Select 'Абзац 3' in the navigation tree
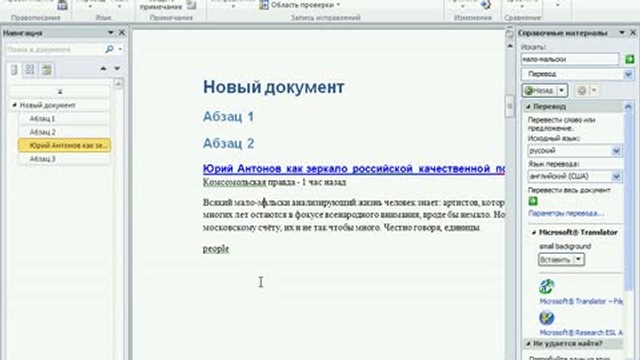The width and height of the screenshot is (640, 360). [x=64, y=159]
